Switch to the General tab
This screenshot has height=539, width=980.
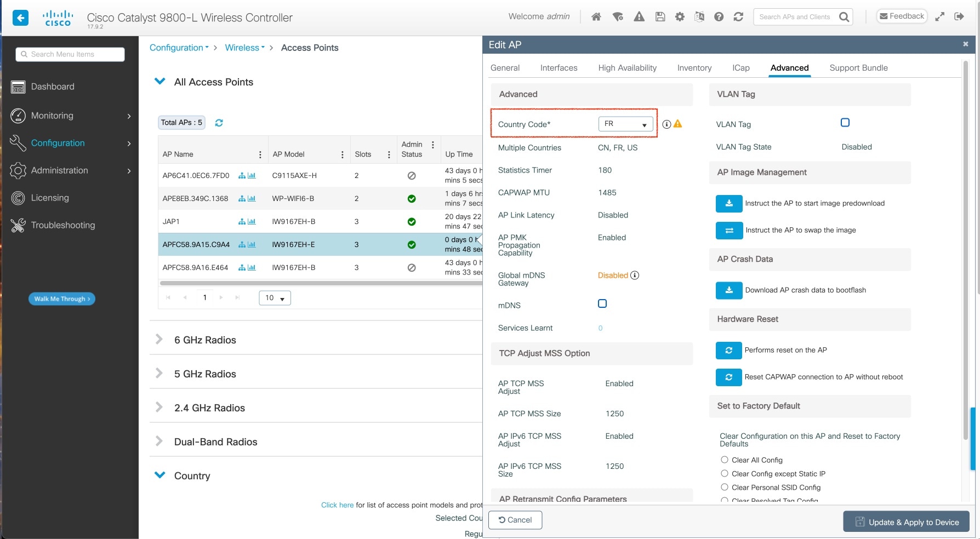pyautogui.click(x=505, y=68)
